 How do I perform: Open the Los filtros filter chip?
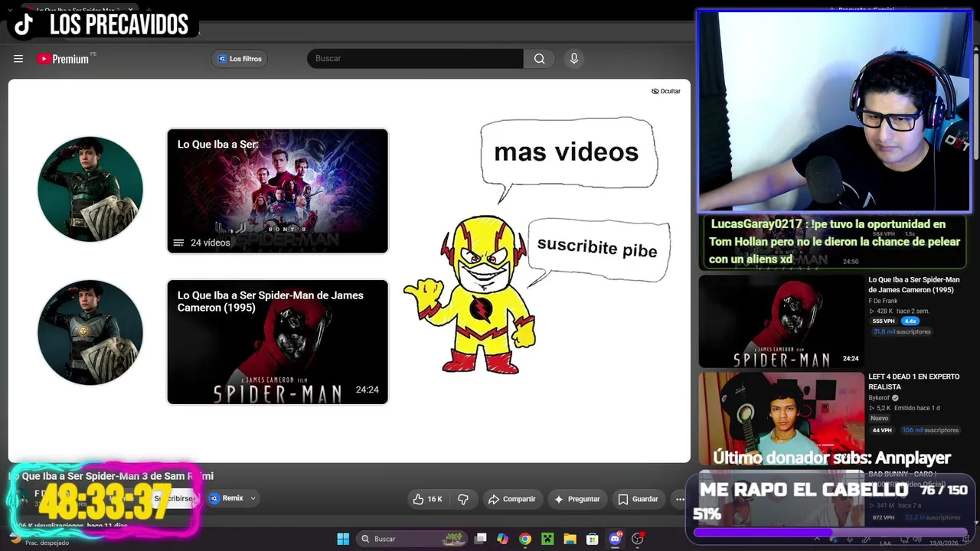(240, 59)
